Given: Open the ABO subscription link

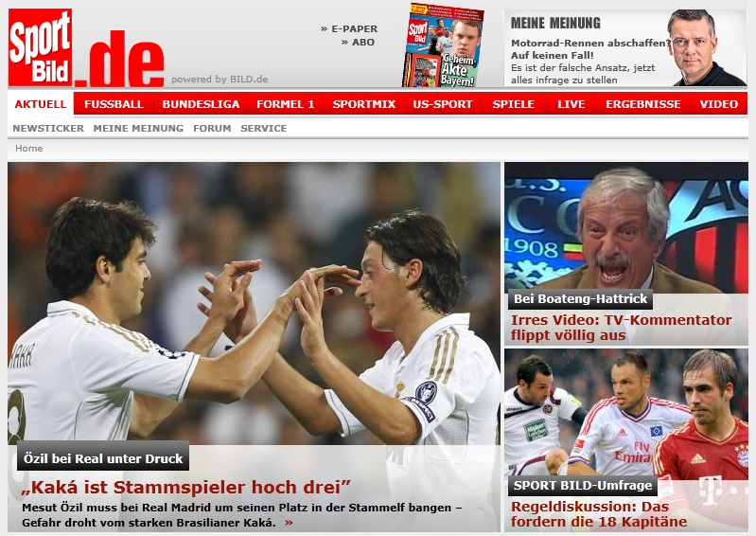Looking at the screenshot, I should coord(358,43).
